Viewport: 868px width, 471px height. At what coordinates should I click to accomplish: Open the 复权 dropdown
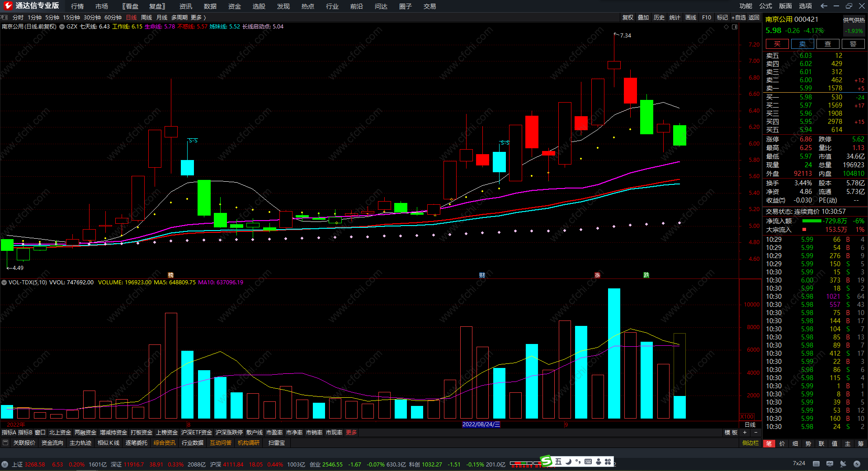coord(628,18)
